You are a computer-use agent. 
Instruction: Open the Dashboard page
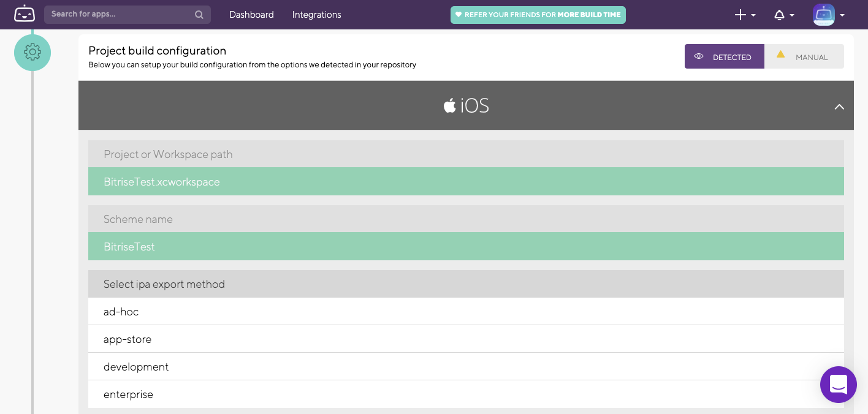coord(251,15)
